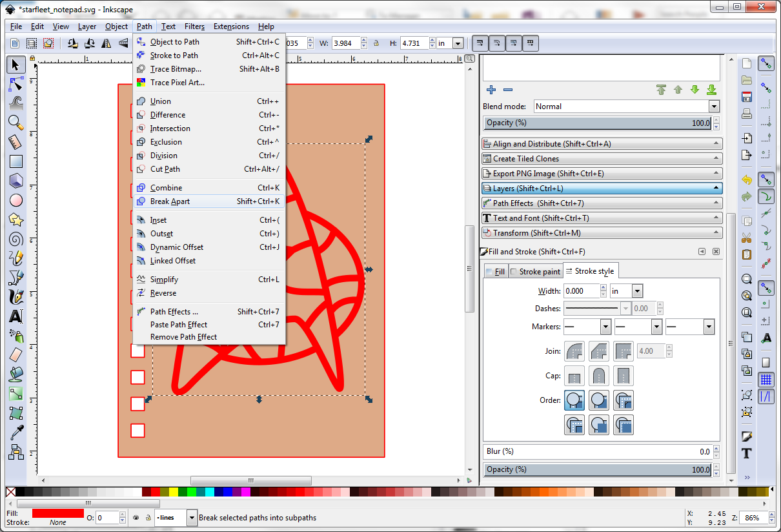Choose Simplify from Path menu
Screen dimensions: 781x532
tap(209, 280)
